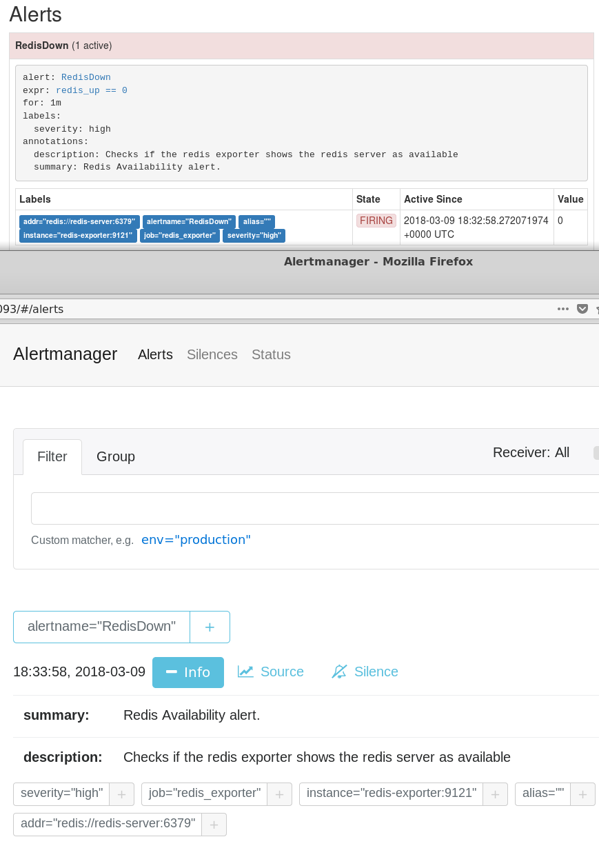Click the Alertmanager brand title
599x868 pixels.
point(65,354)
